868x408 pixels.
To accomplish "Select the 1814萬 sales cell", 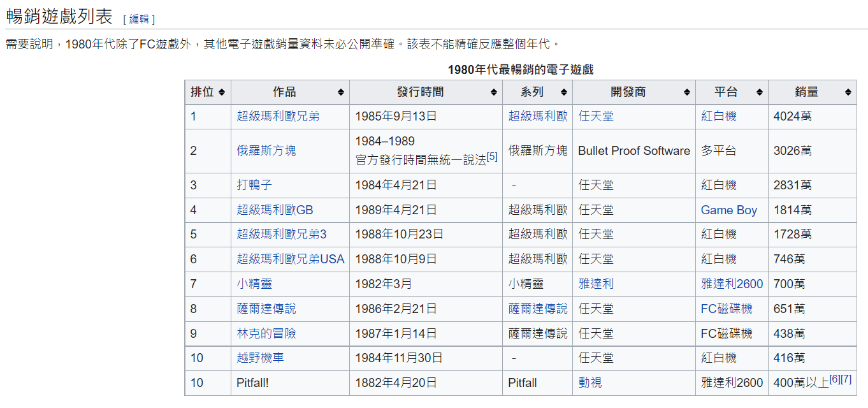I will 812,210.
